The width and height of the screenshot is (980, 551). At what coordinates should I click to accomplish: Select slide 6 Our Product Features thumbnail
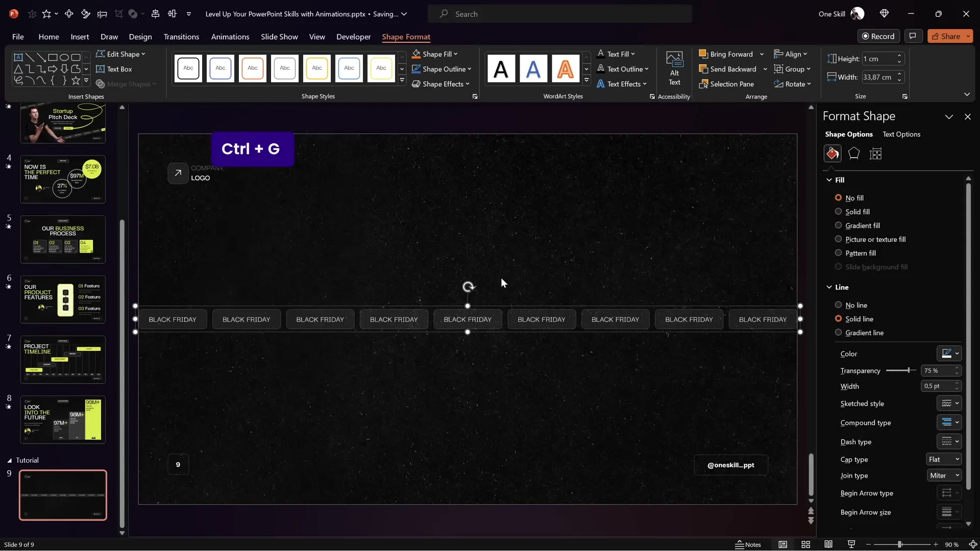63,299
